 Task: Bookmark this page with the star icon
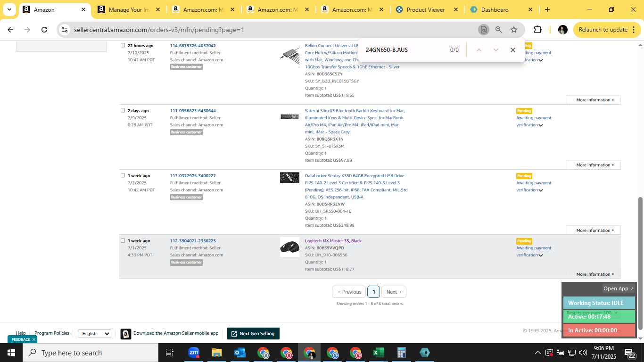514,30
